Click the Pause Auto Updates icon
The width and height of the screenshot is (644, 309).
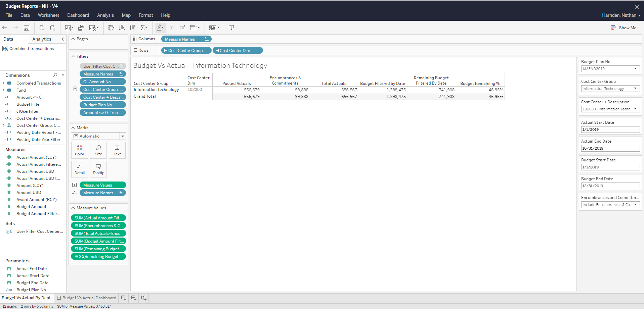(x=52, y=28)
